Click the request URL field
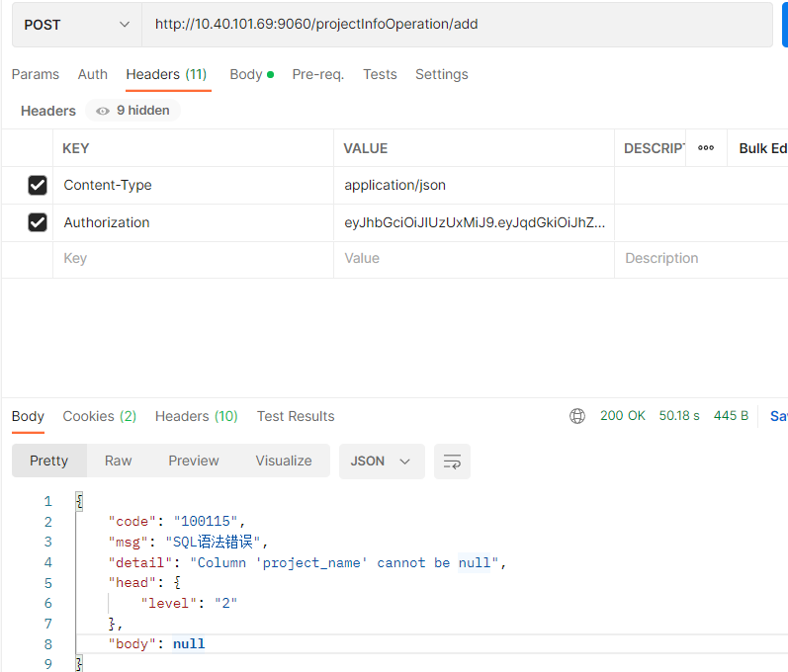The height and width of the screenshot is (672, 788). 455,25
